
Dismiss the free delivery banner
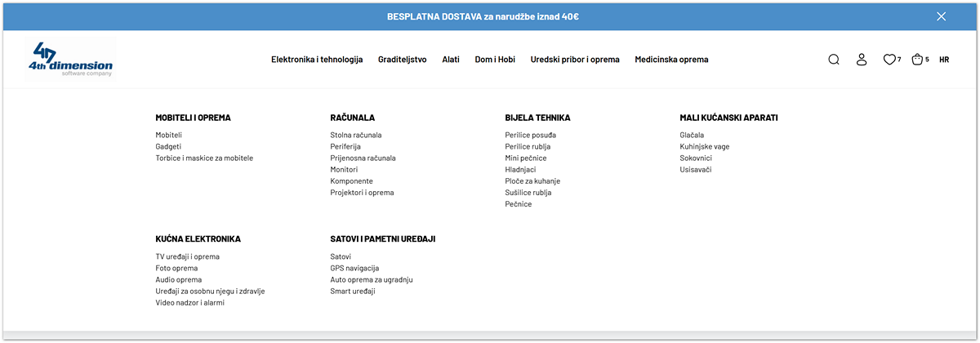941,16
